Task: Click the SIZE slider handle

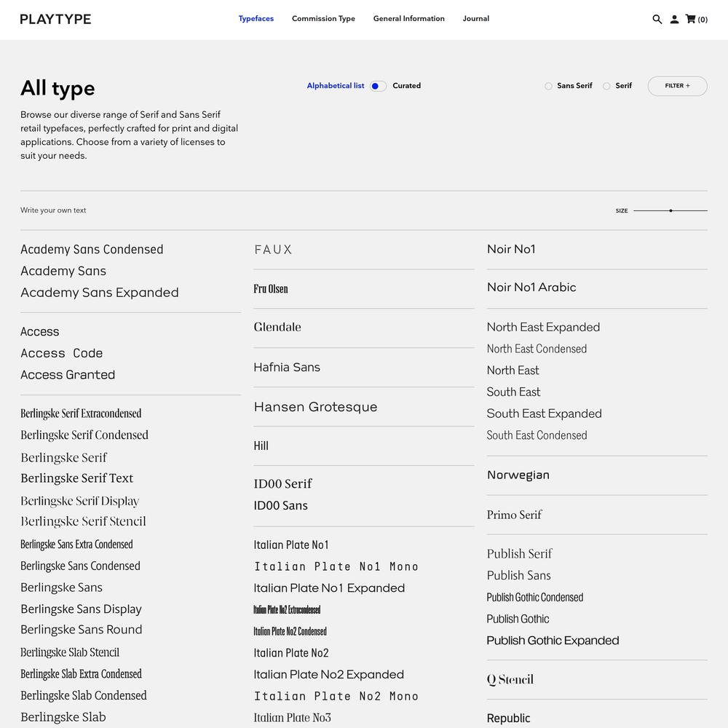Action: pyautogui.click(x=670, y=210)
